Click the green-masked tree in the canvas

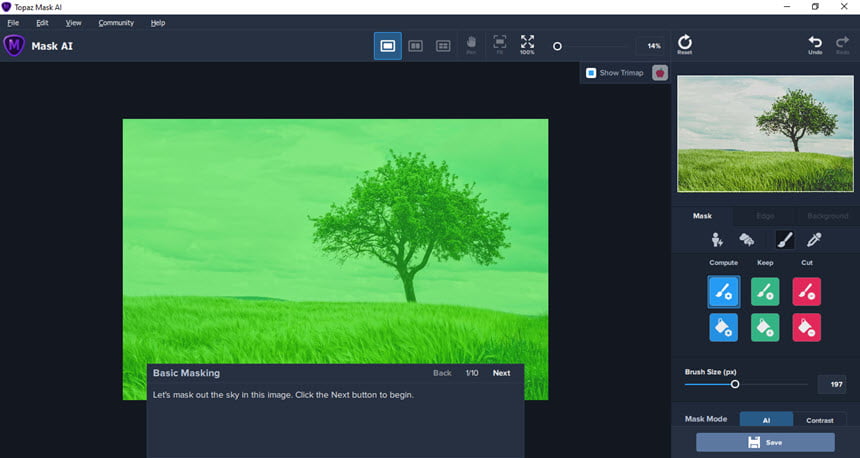coord(410,225)
